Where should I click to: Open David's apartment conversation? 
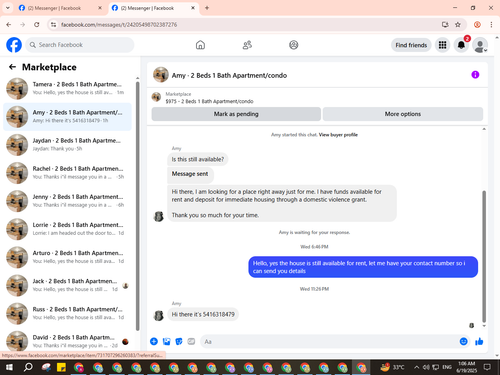tap(68, 341)
